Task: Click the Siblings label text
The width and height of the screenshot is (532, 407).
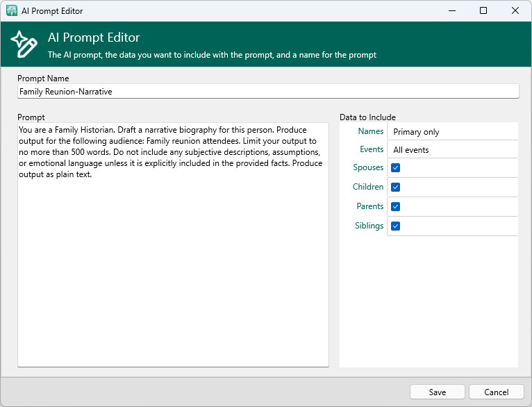Action: click(x=369, y=226)
